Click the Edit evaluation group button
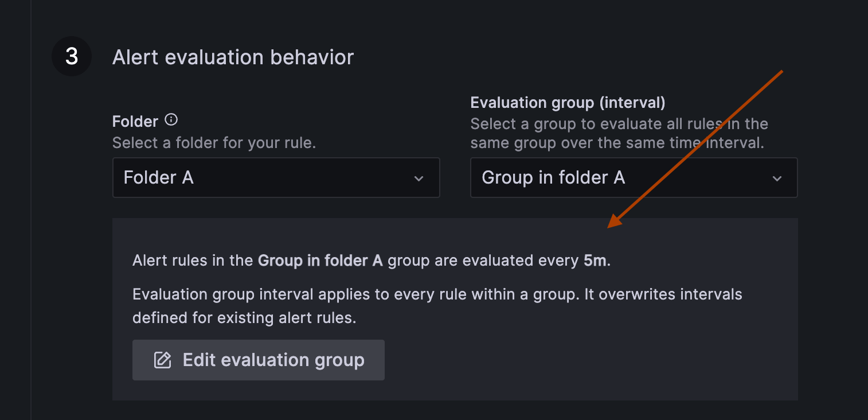The height and width of the screenshot is (420, 868). tap(259, 360)
